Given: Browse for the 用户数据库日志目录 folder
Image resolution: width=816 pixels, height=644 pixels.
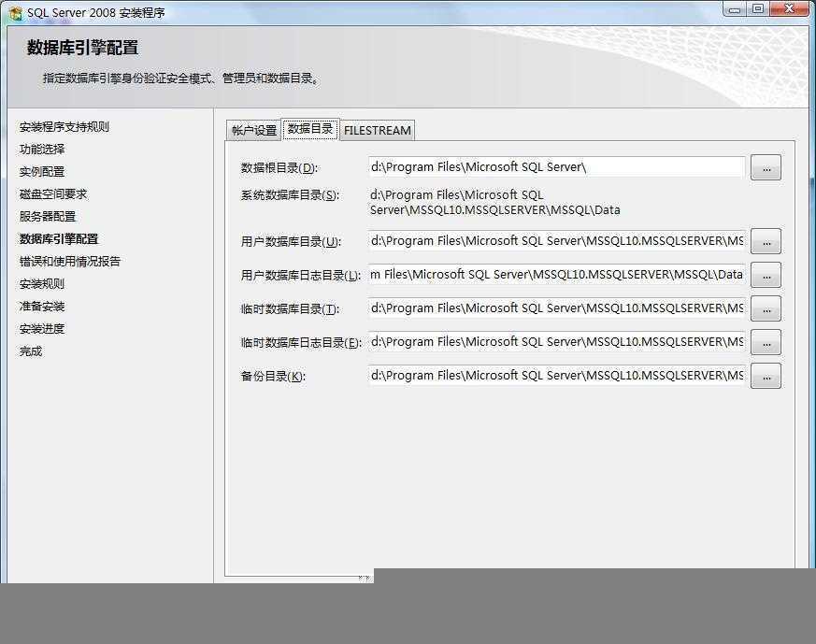Looking at the screenshot, I should tap(766, 275).
